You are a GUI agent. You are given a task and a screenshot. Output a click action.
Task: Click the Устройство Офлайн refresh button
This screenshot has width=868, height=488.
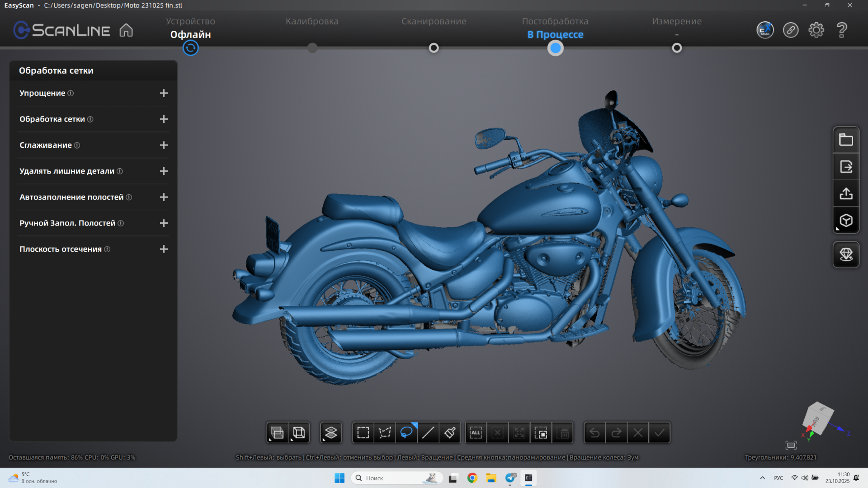190,48
